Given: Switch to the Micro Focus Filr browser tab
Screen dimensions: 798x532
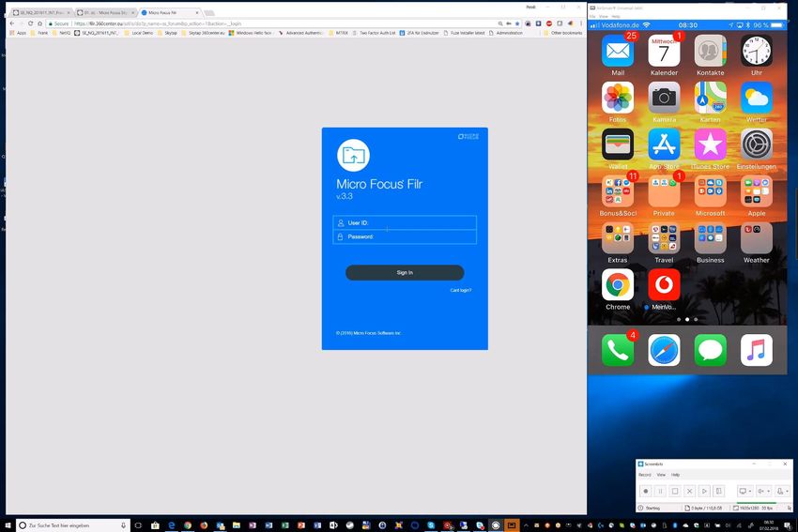Looking at the screenshot, I should coord(170,12).
